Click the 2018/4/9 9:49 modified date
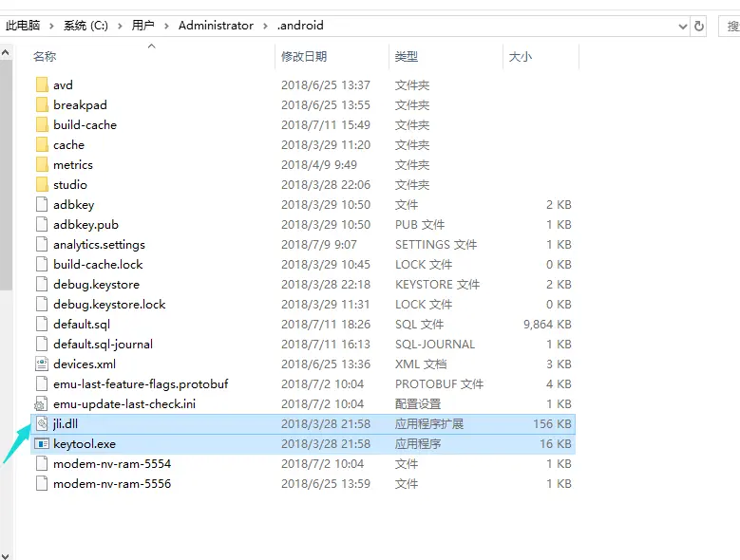Viewport: 740px width, 560px height. (319, 164)
